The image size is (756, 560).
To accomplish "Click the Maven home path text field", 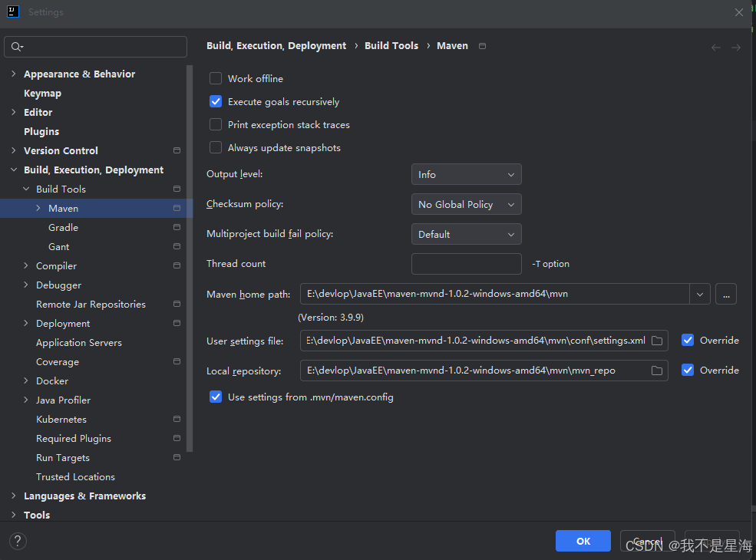I will (495, 294).
